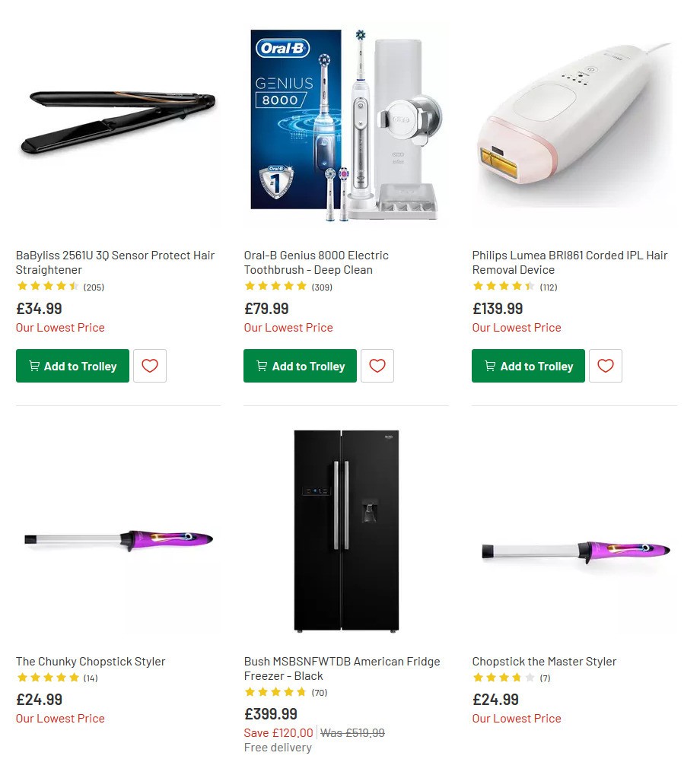
Task: Click the Save £120.00 text on the fridge
Action: click(278, 732)
